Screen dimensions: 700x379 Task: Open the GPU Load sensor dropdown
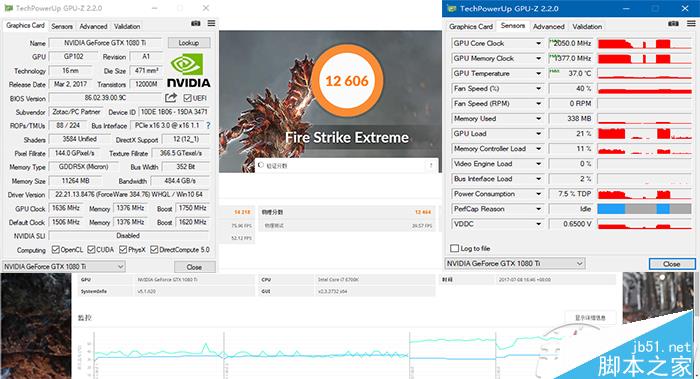[538, 133]
